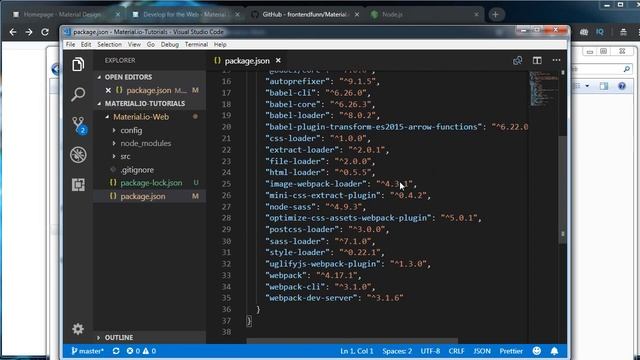Click the Open Changes icon in editor toolbar

point(518,60)
